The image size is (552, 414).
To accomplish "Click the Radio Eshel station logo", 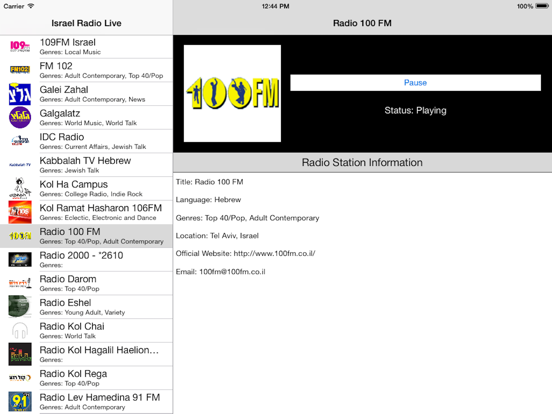I will coord(20,307).
